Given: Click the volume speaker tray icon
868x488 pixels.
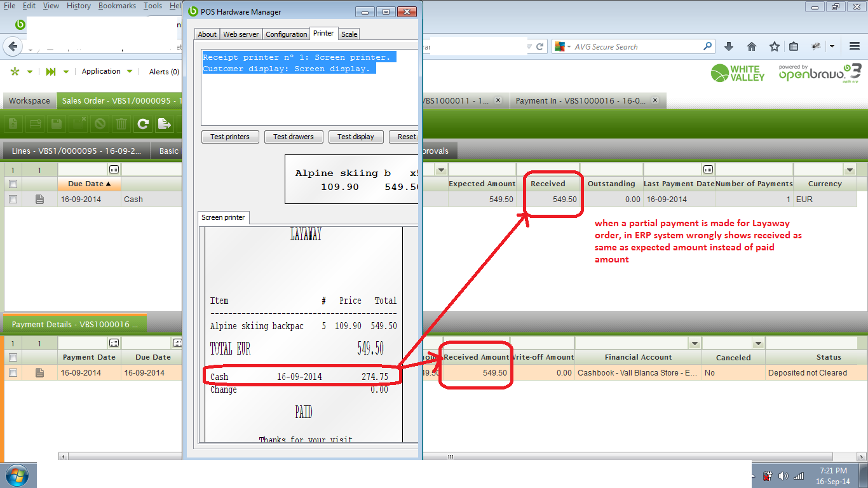Looking at the screenshot, I should (783, 475).
